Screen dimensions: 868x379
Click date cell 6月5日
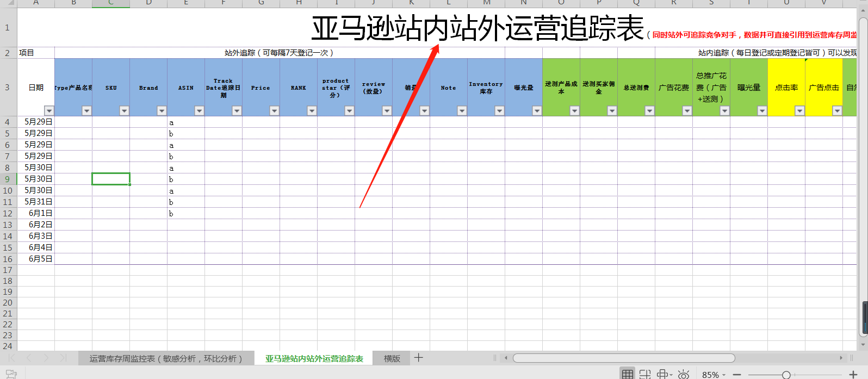click(x=36, y=259)
